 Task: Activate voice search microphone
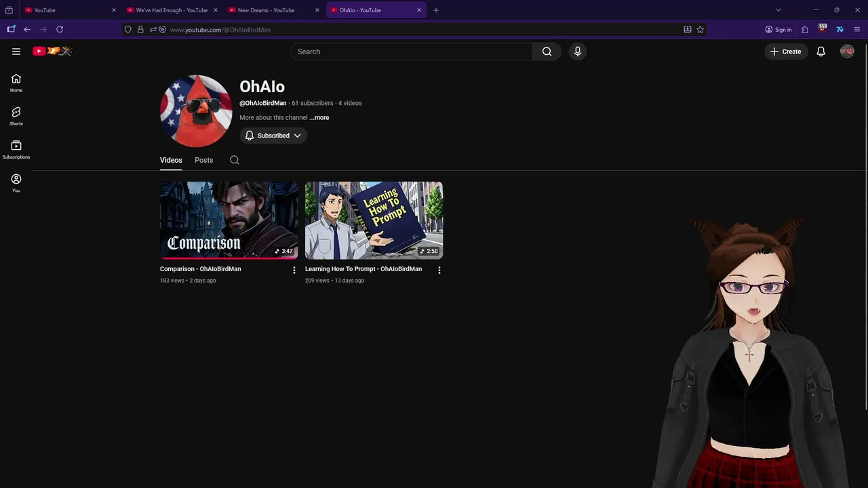pos(578,52)
